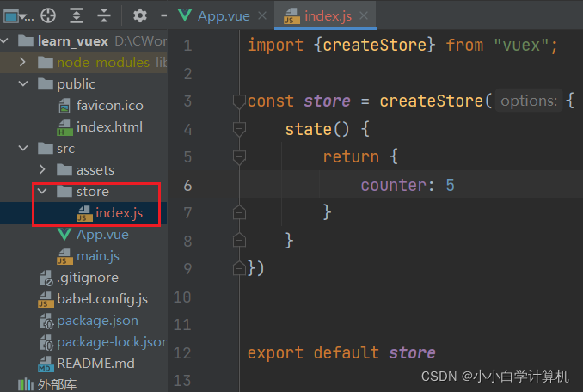583x392 pixels.
Task: Open the .gitignore file
Action: (88, 278)
